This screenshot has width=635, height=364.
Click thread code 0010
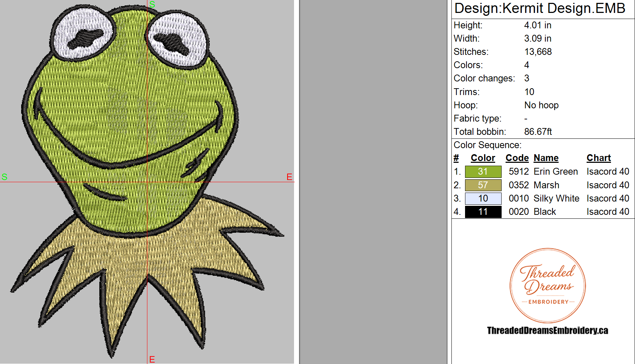tap(519, 198)
